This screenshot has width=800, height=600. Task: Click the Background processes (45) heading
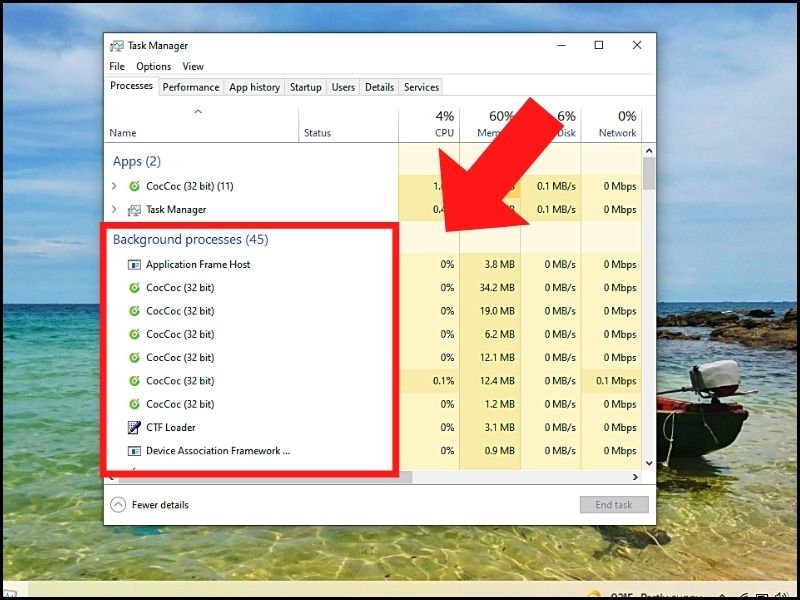(x=190, y=240)
